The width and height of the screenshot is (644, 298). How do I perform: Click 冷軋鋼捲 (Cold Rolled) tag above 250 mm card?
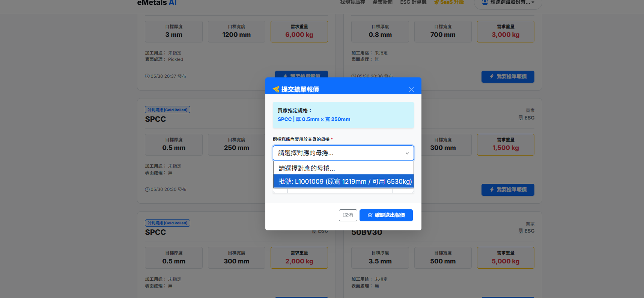pos(167,110)
